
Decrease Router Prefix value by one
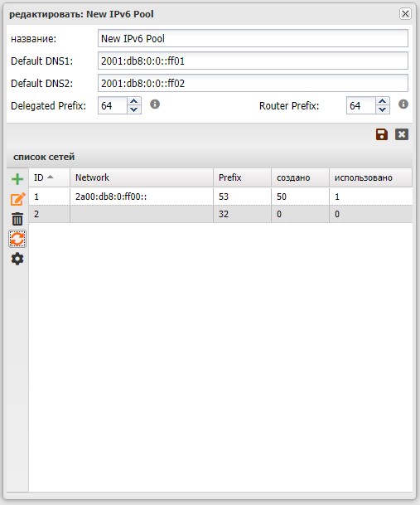click(383, 109)
